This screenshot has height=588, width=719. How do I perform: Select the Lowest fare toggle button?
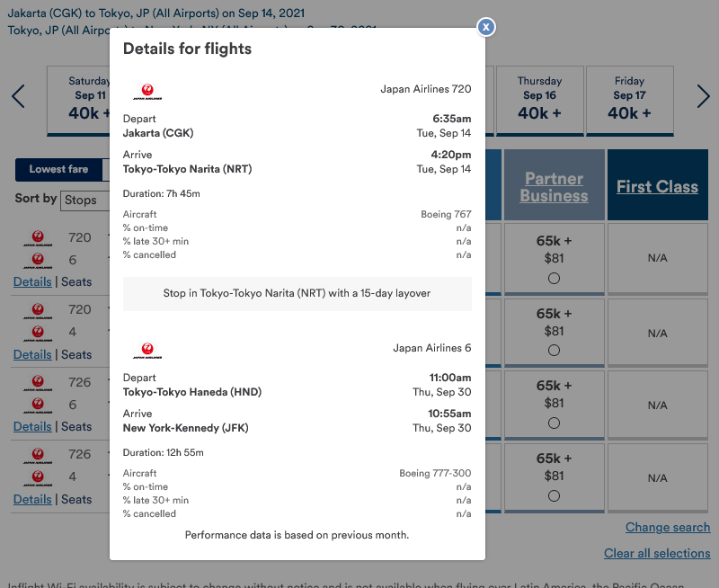point(58,169)
